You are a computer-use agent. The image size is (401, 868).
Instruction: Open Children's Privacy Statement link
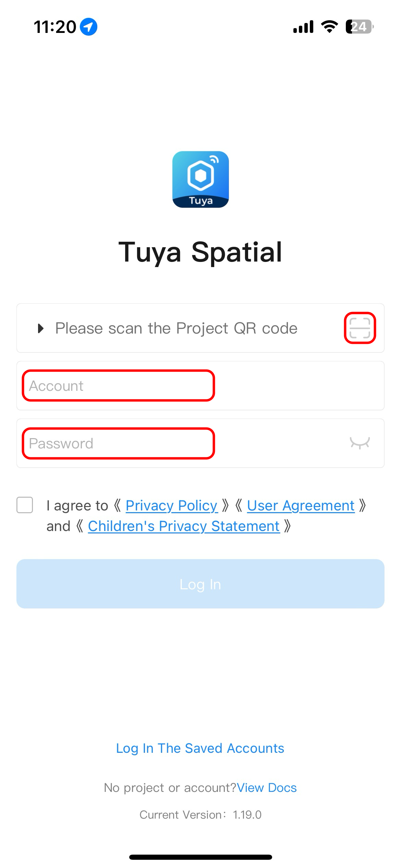click(x=184, y=526)
